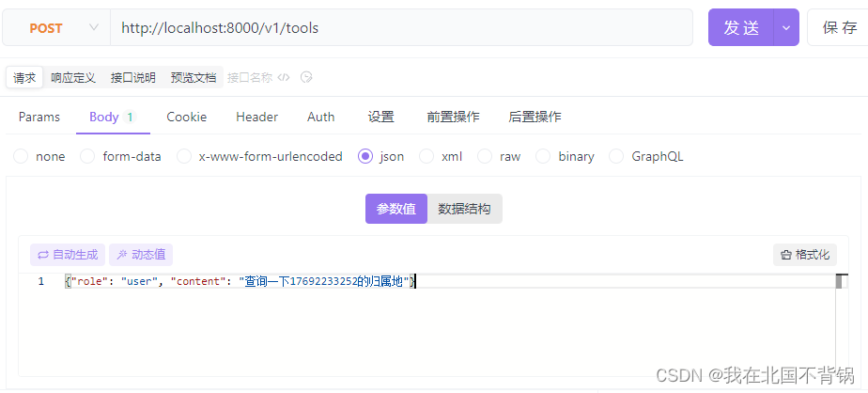Image resolution: width=868 pixels, height=393 pixels.
Task: Click line number 1 in the editor gutter
Action: 41,281
